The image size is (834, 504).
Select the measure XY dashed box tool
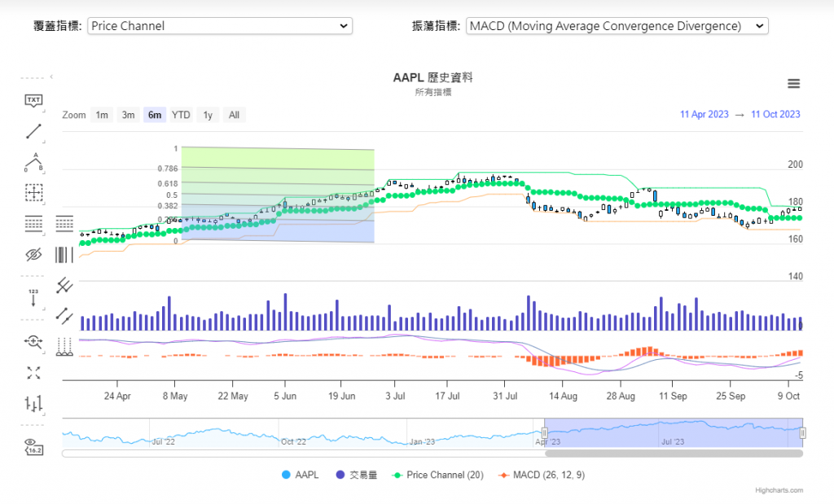click(x=33, y=192)
